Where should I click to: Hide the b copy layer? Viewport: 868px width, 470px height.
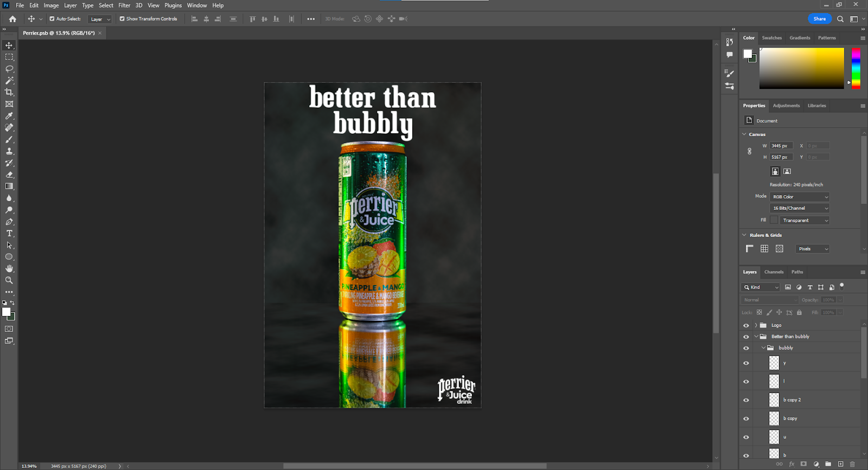point(746,419)
